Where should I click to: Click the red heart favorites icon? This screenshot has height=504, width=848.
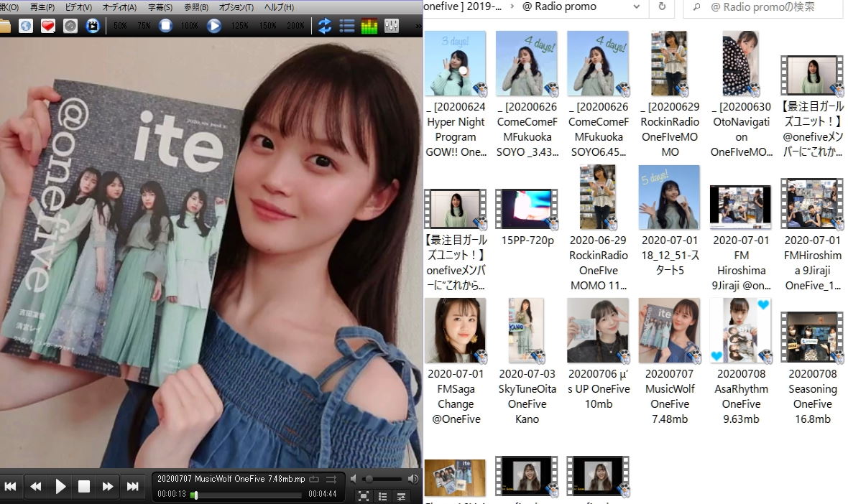click(x=47, y=27)
